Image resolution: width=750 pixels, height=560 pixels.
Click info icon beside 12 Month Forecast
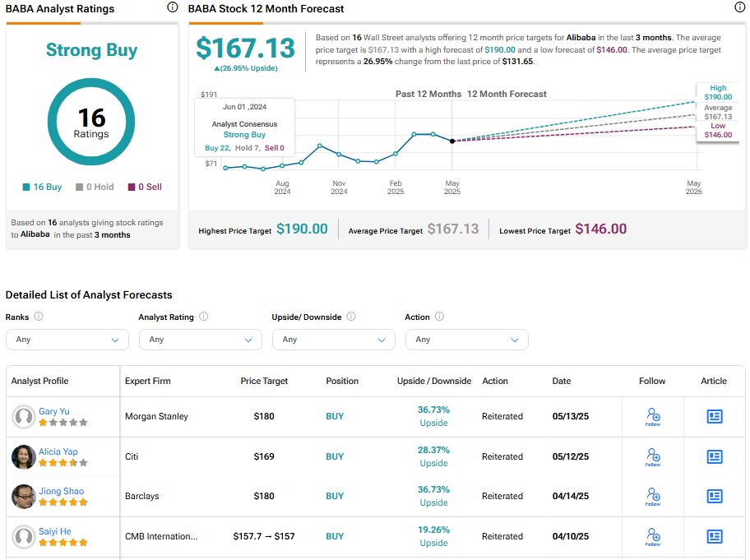tap(739, 7)
